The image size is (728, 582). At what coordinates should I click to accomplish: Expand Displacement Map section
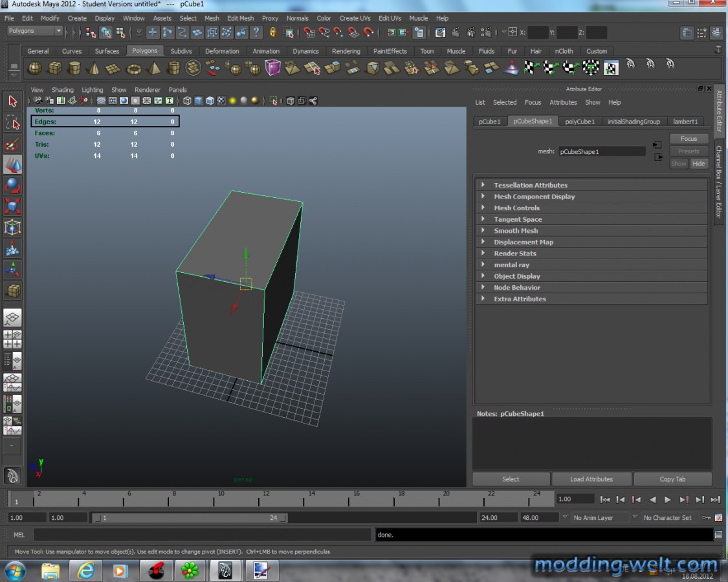click(x=591, y=242)
